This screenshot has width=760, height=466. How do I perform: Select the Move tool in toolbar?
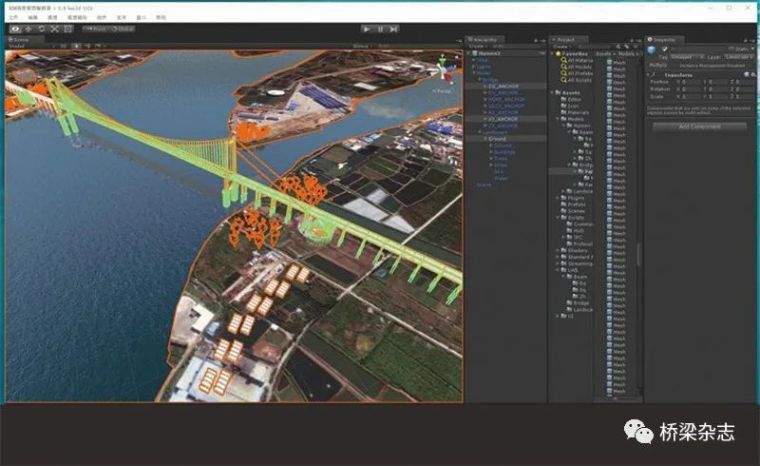28,29
